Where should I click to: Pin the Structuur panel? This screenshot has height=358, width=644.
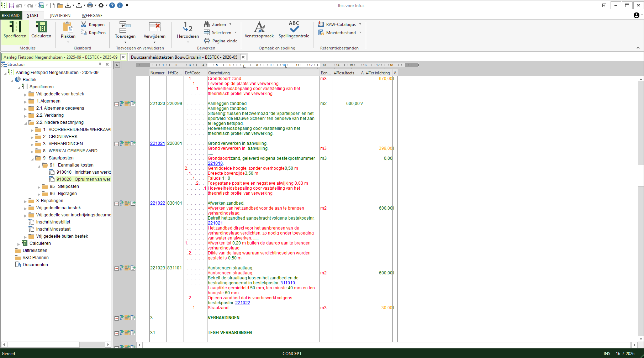pos(100,64)
